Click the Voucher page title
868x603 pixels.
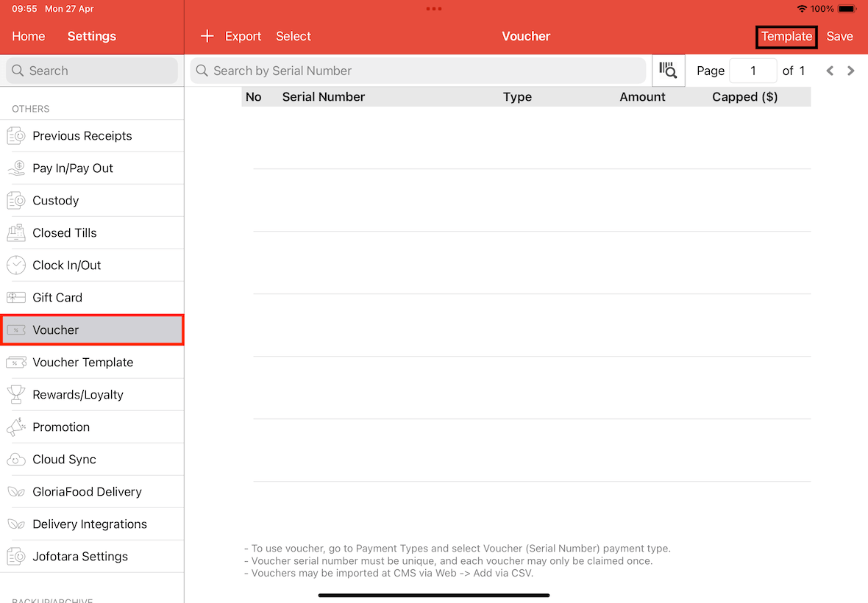click(526, 36)
